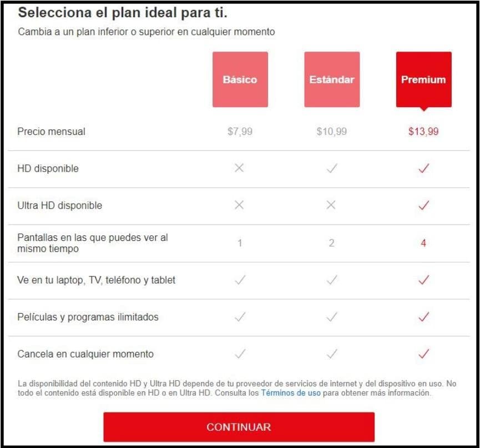480x448 pixels.
Task: Click the Premium header with pointer arrow
Action: click(x=423, y=79)
